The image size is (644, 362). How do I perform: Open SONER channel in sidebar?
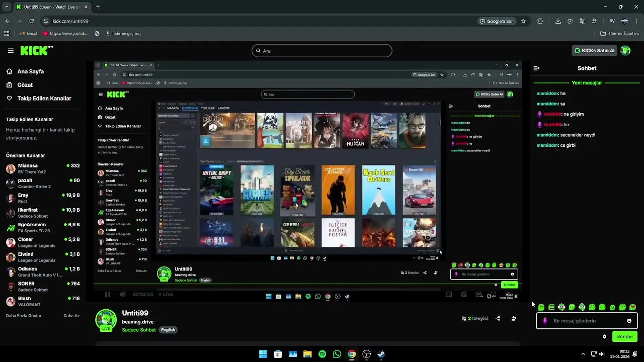43,287
